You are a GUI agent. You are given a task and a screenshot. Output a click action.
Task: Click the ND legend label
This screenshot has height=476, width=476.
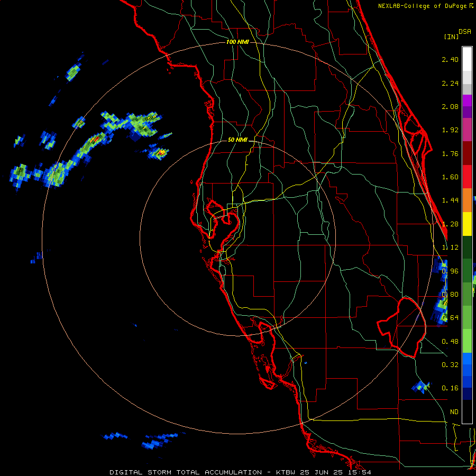(454, 411)
